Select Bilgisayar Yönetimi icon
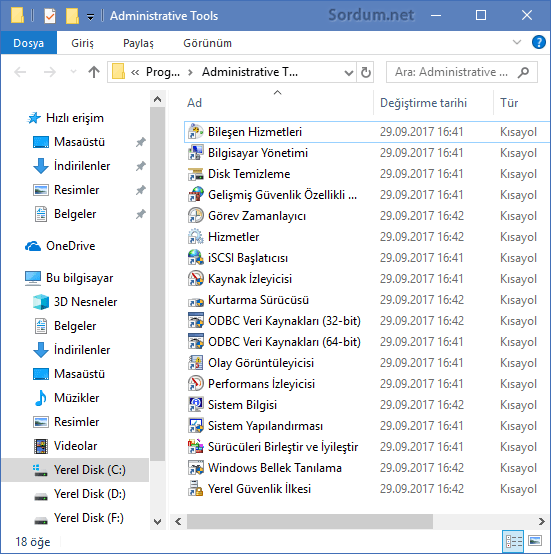Image resolution: width=551 pixels, height=554 pixels. [x=195, y=153]
